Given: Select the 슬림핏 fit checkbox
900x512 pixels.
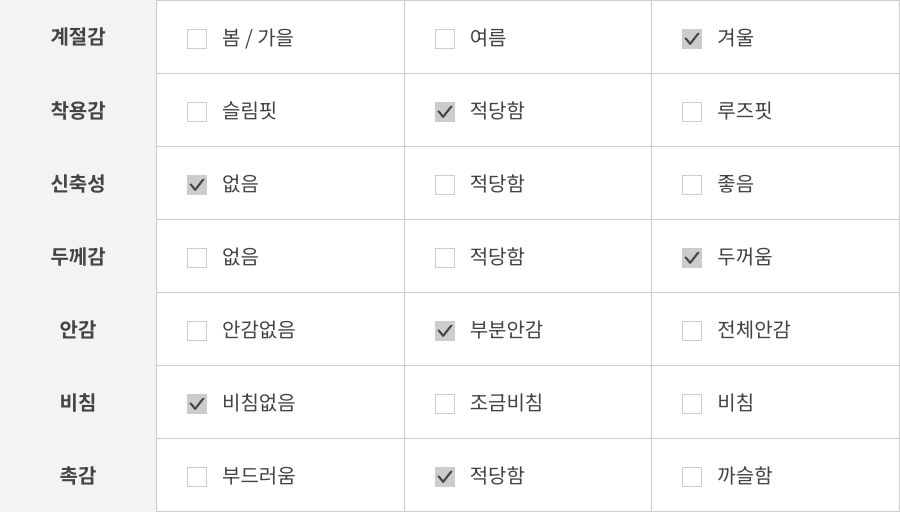Looking at the screenshot, I should coord(197,112).
